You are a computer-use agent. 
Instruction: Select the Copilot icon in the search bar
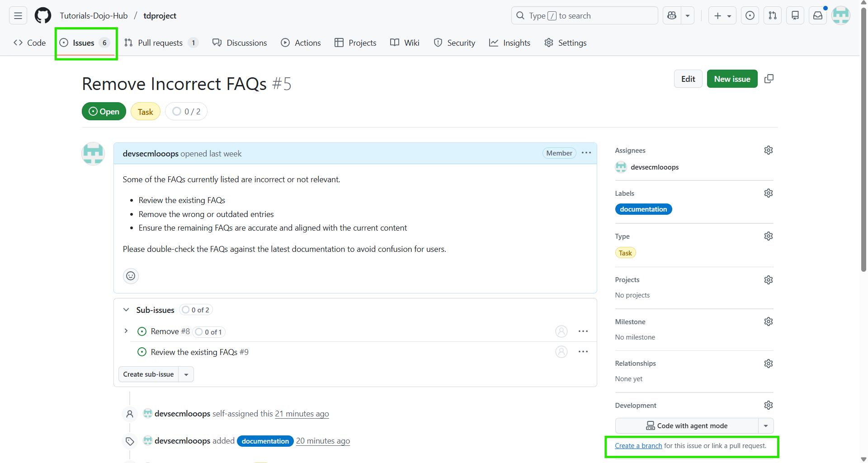[671, 15]
